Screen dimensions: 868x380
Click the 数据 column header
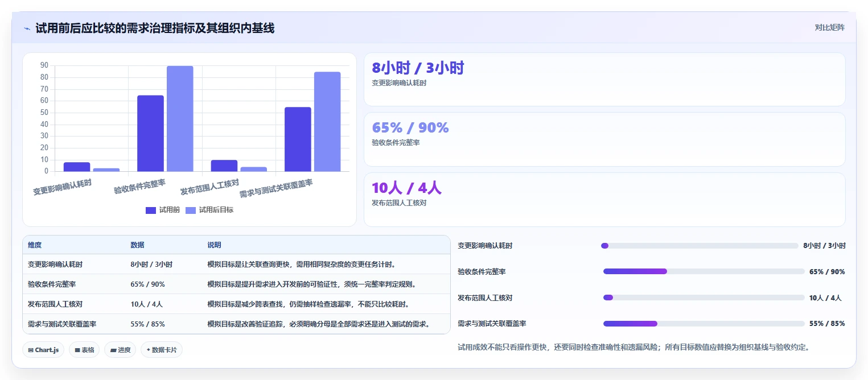(137, 245)
